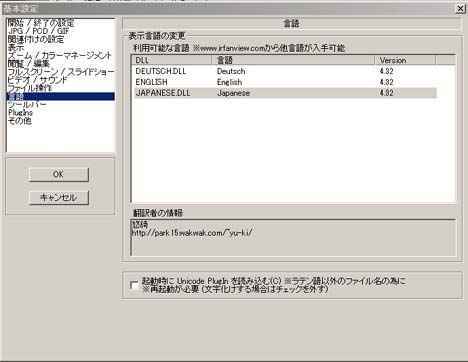Screen dimensions: 468x362
Task: Open the ファイル操作 category
Action: [x=30, y=88]
